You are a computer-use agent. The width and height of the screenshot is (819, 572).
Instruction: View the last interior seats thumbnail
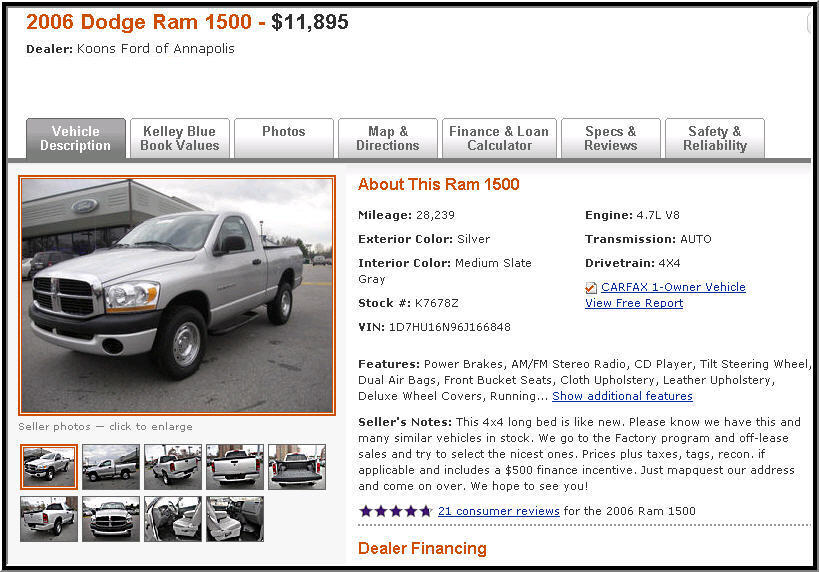pyautogui.click(x=235, y=519)
